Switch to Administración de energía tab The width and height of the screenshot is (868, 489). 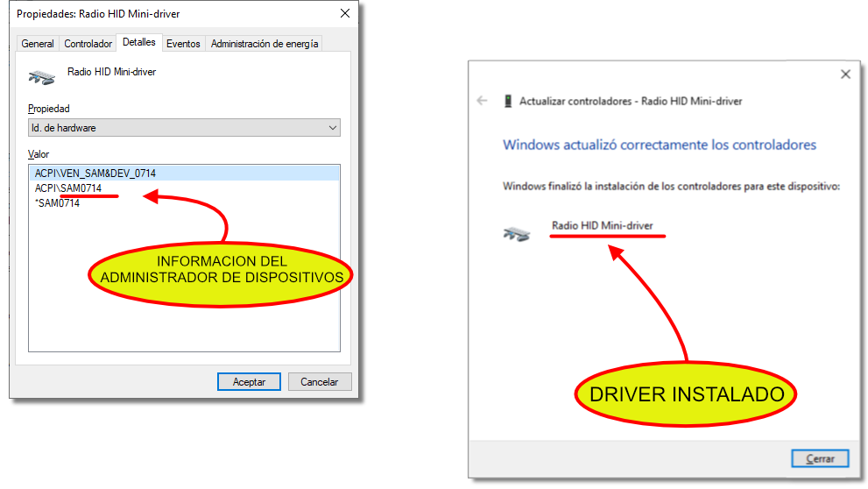pyautogui.click(x=264, y=44)
